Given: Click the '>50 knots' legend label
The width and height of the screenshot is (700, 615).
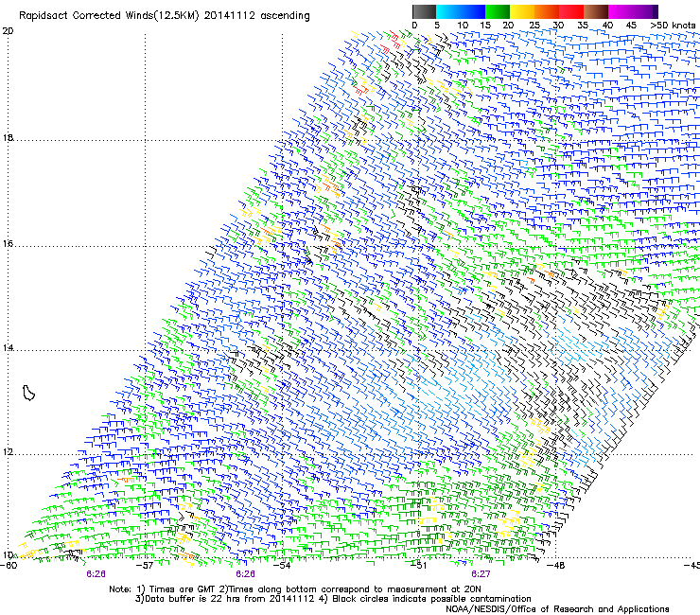Looking at the screenshot, I should coord(673,26).
